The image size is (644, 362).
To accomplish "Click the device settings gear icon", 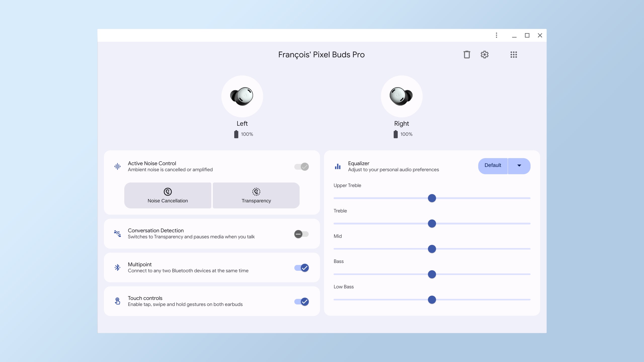I will [x=485, y=54].
